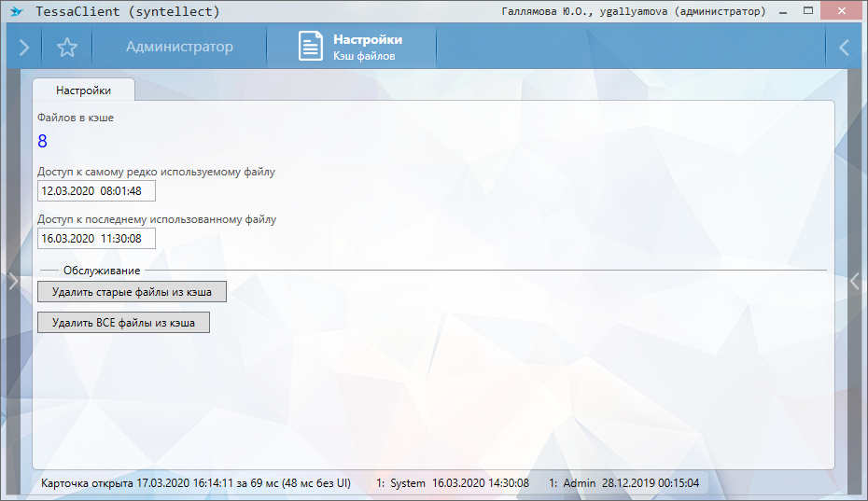868x501 pixels.
Task: Select the Настройки Кэш файлов tab
Action: (x=351, y=47)
